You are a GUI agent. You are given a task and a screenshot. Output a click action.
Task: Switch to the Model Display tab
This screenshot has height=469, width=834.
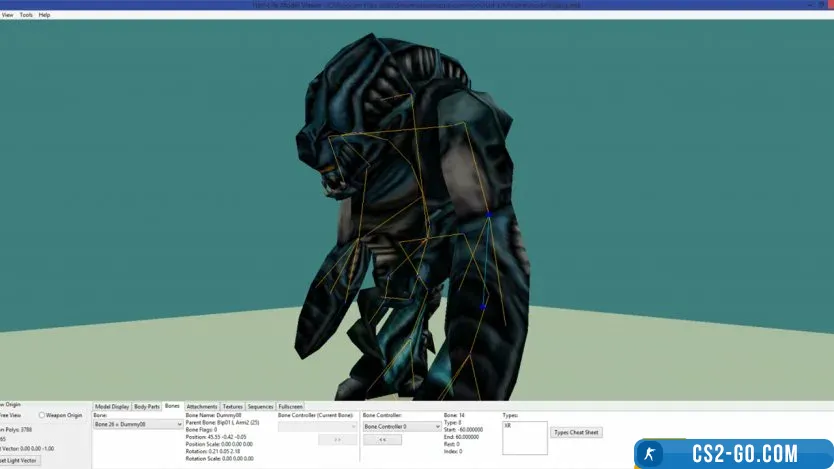click(x=112, y=407)
